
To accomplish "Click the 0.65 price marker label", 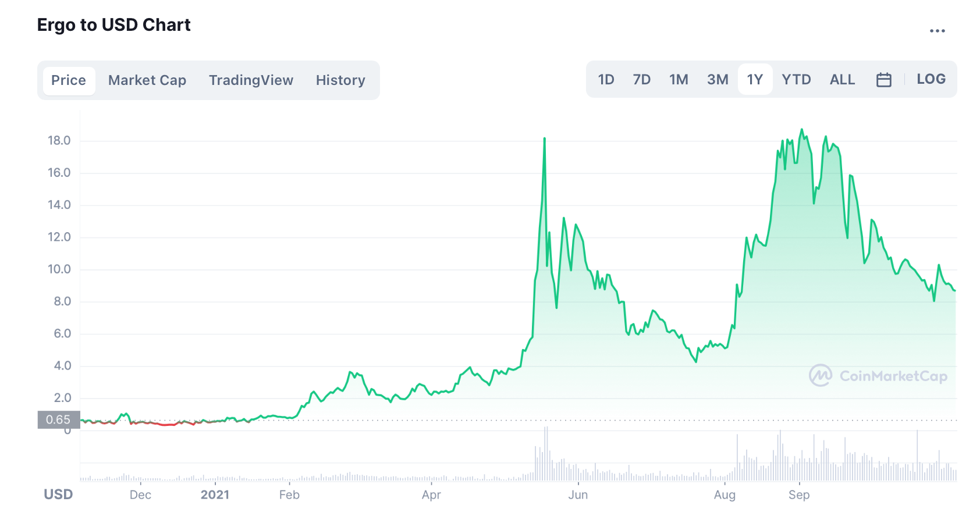I will pos(58,419).
